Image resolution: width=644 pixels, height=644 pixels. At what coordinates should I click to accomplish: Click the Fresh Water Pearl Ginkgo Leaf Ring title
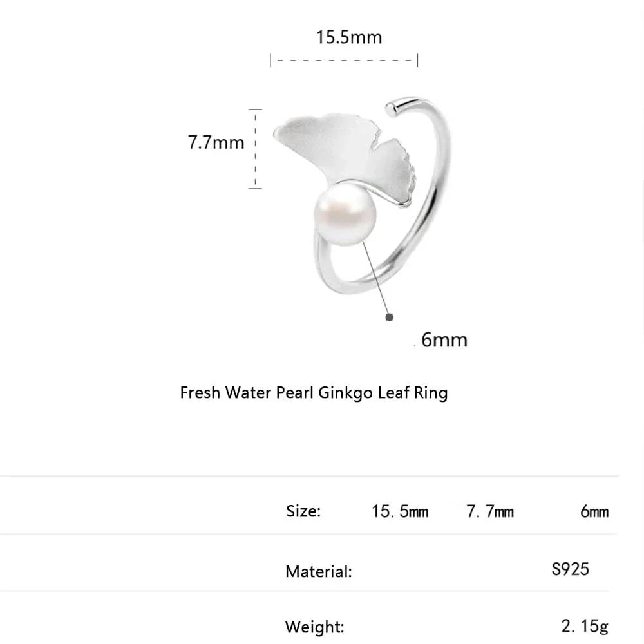314,392
